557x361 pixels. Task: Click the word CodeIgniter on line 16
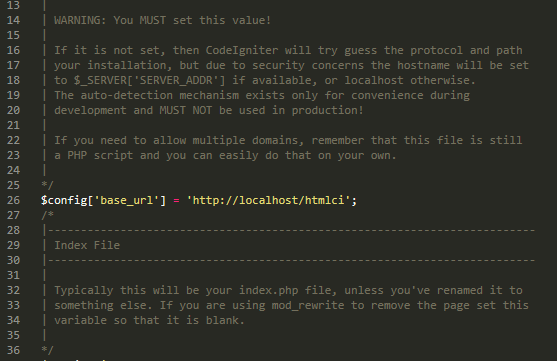pyautogui.click(x=242, y=50)
